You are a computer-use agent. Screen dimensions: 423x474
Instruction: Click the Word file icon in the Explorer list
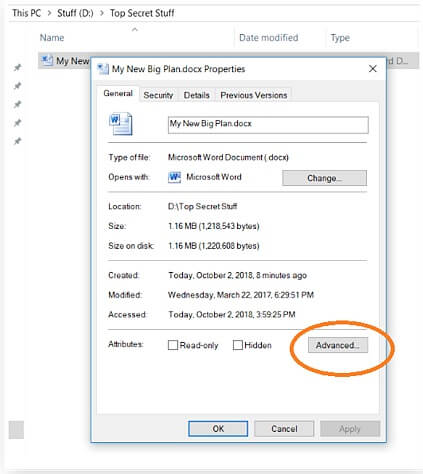[47, 61]
